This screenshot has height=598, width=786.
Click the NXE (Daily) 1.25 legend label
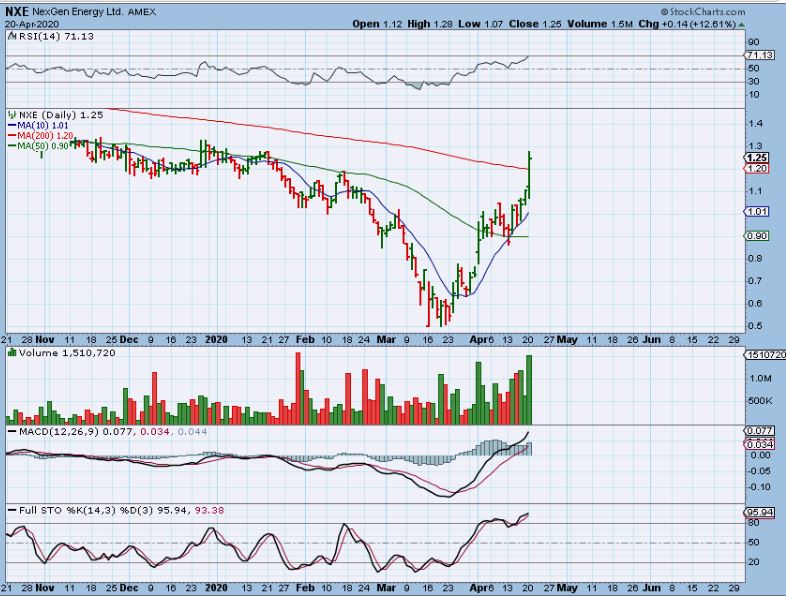pos(61,115)
